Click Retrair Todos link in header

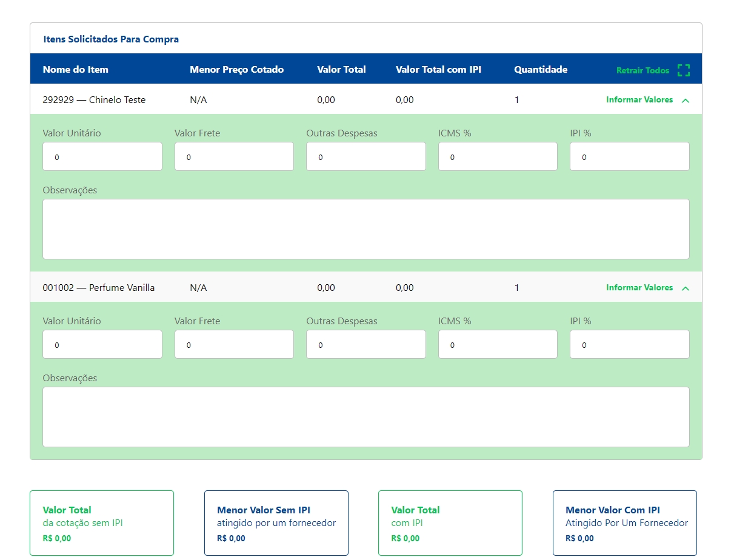click(x=643, y=70)
